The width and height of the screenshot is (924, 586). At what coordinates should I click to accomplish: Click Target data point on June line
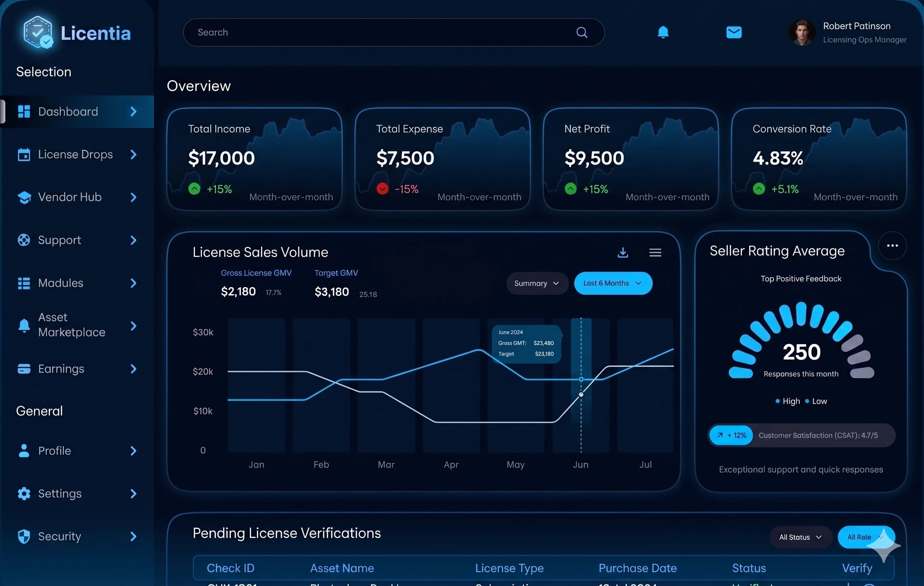[x=581, y=395]
